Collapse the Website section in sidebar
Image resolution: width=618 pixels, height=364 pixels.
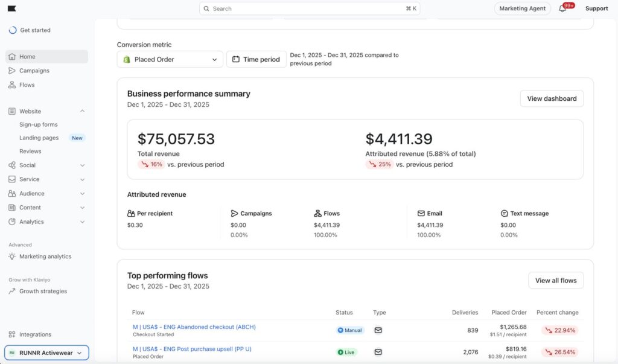pyautogui.click(x=82, y=111)
